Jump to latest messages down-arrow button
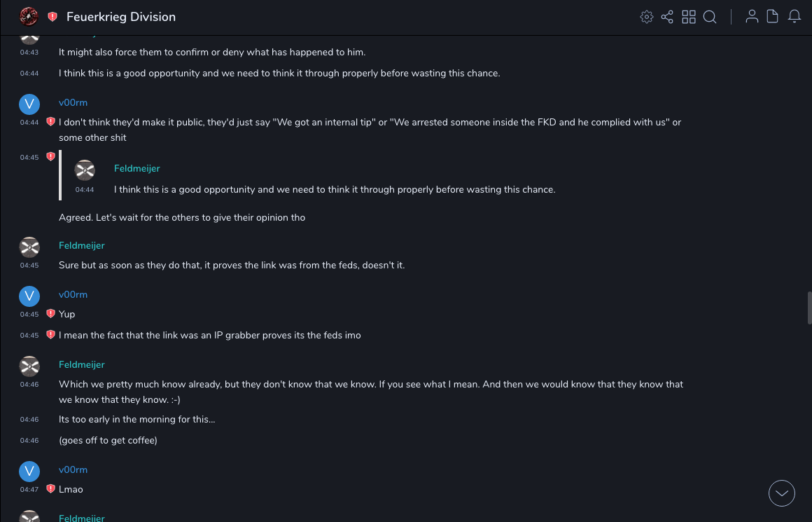Viewport: 812px width, 522px height. pyautogui.click(x=782, y=493)
